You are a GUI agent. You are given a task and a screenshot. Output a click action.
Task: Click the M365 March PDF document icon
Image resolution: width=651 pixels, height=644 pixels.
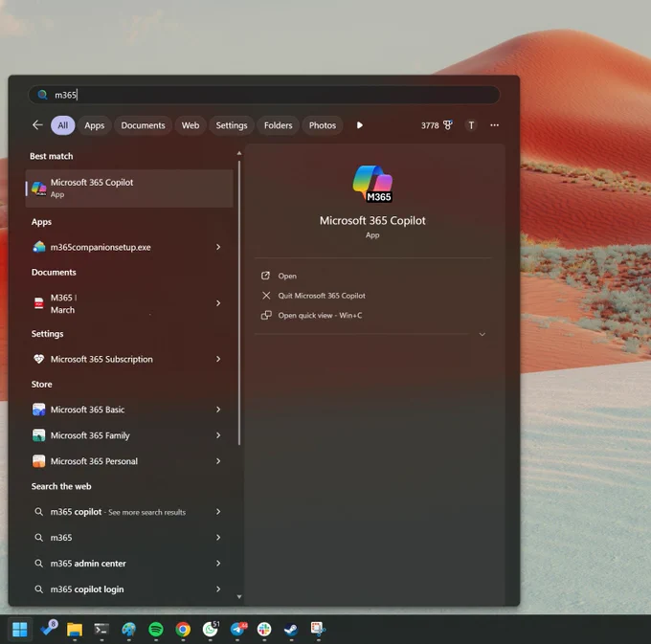(x=39, y=303)
